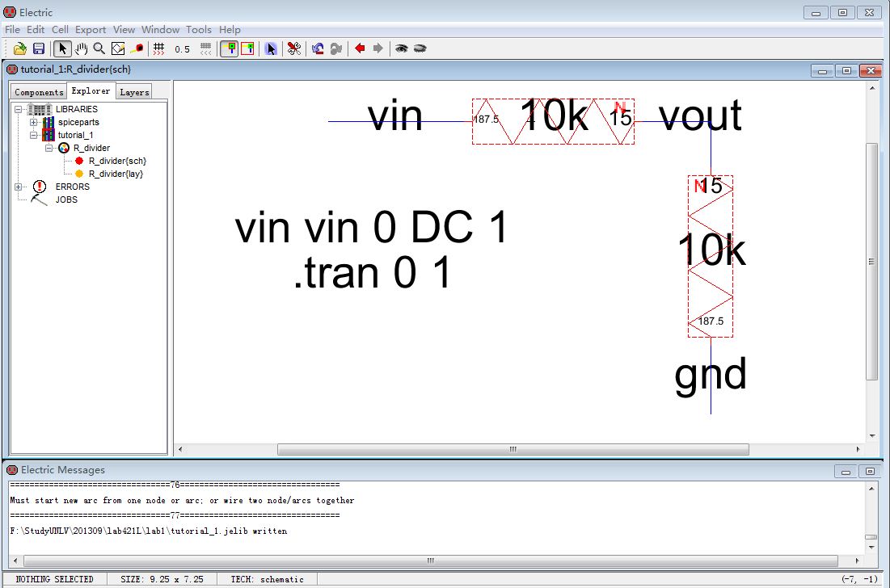This screenshot has height=588, width=890.
Task: Click the schematic horizontal scrollbar thumb
Action: pyautogui.click(x=513, y=449)
